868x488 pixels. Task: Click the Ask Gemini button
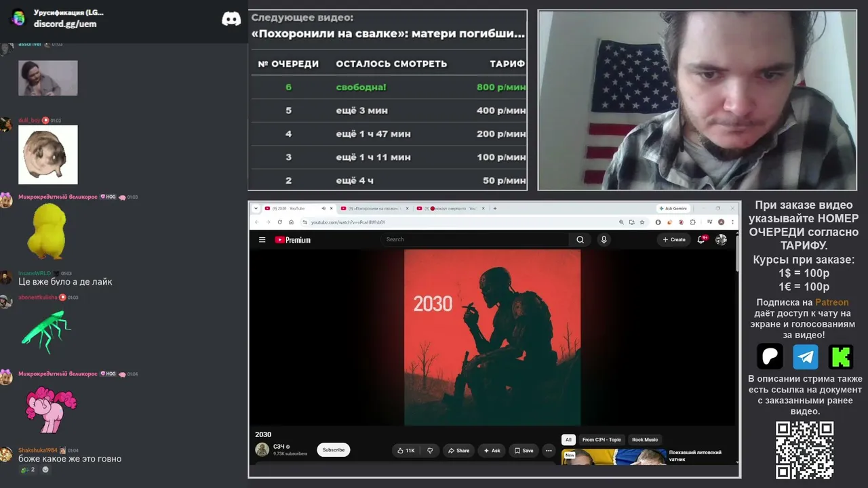[673, 208]
